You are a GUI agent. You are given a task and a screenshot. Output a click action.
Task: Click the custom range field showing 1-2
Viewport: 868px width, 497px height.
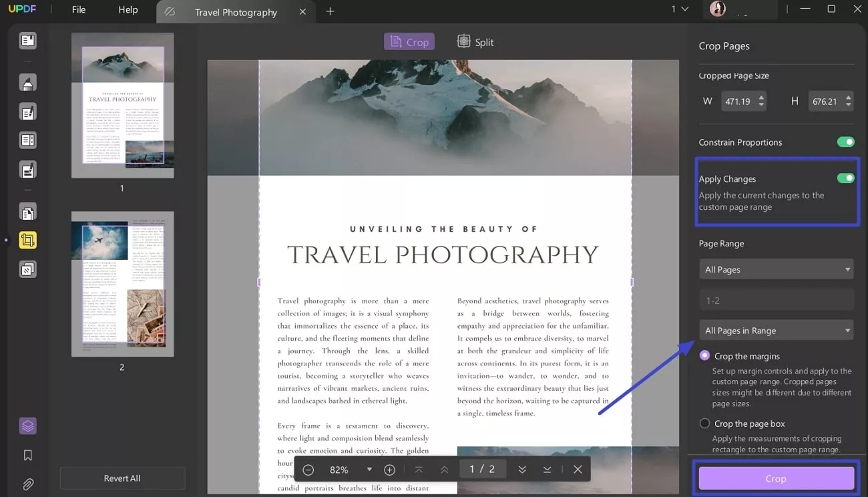776,300
